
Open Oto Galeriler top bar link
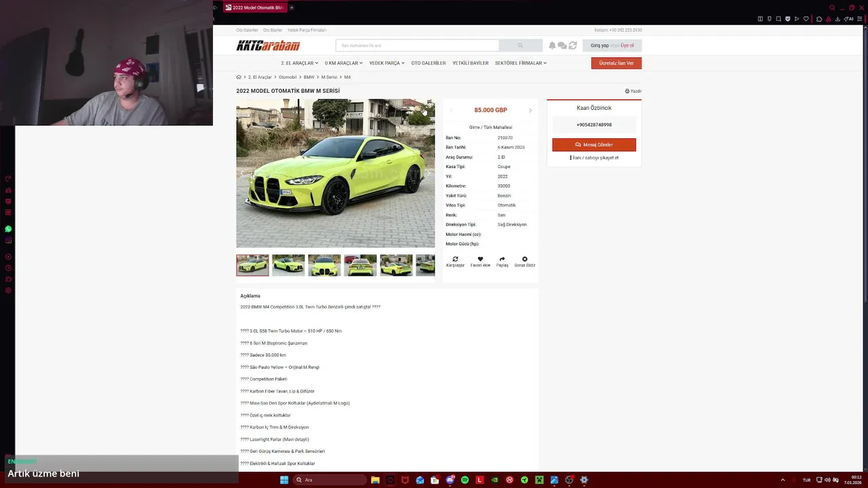coord(247,30)
